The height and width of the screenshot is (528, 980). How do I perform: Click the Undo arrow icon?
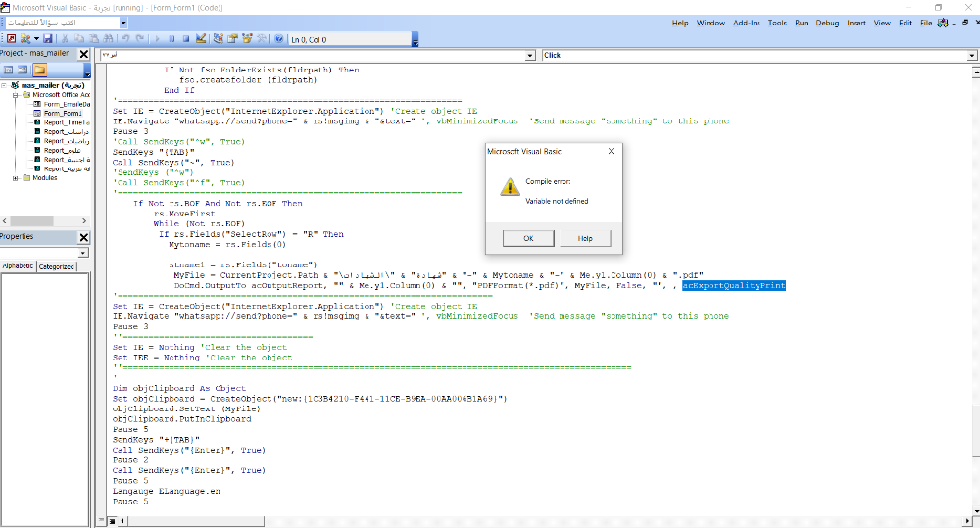125,39
